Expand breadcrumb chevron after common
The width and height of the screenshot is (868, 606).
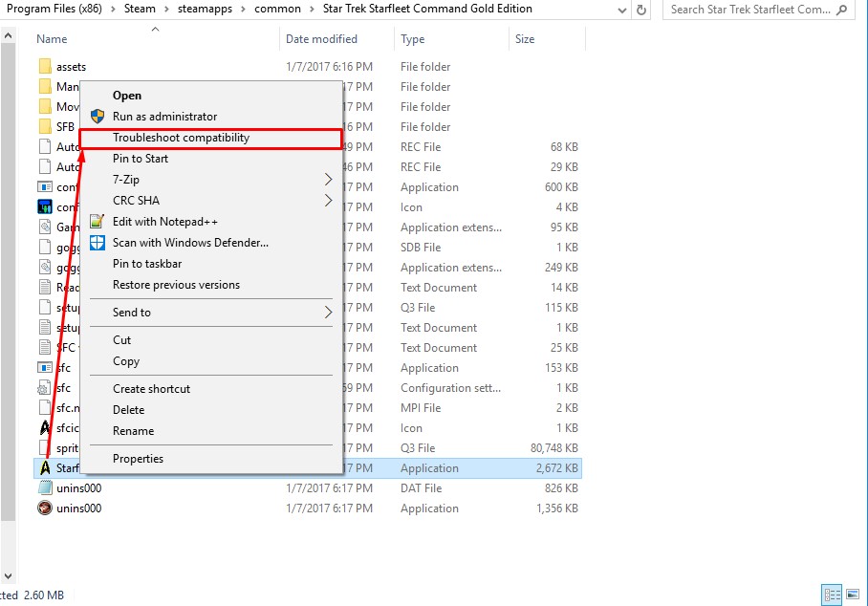pyautogui.click(x=312, y=9)
